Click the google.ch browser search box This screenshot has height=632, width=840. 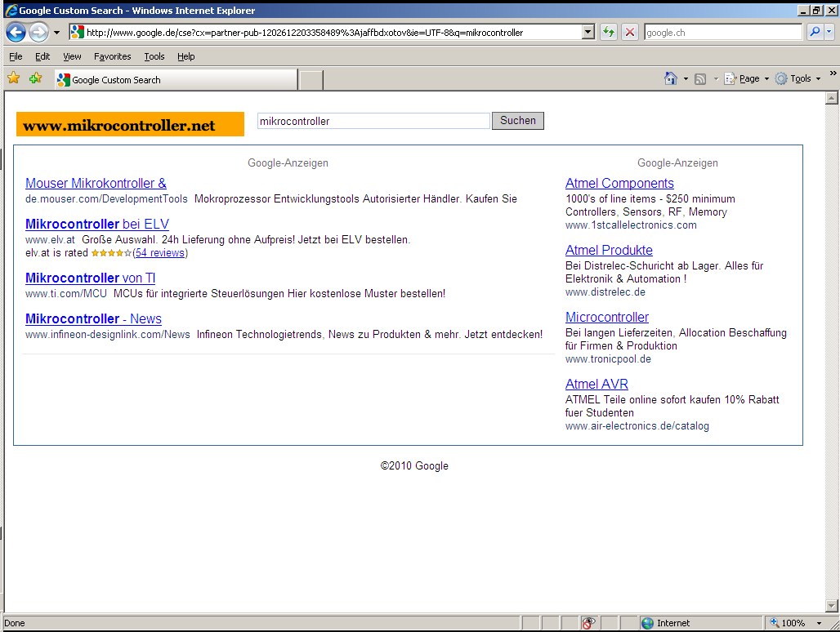(x=723, y=32)
